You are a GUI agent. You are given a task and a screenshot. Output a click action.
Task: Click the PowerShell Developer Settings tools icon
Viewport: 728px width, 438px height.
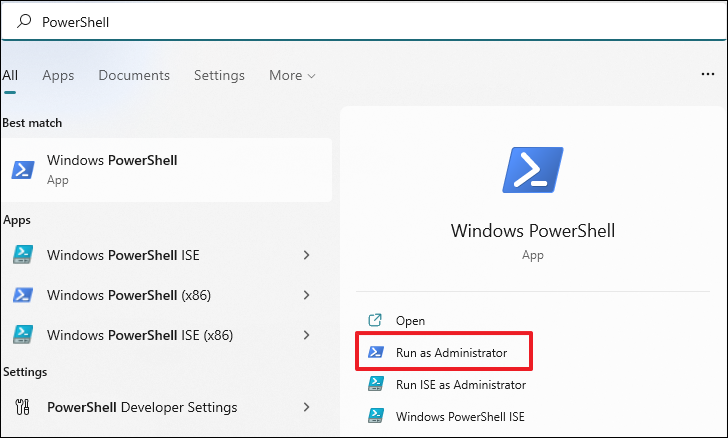[x=22, y=407]
